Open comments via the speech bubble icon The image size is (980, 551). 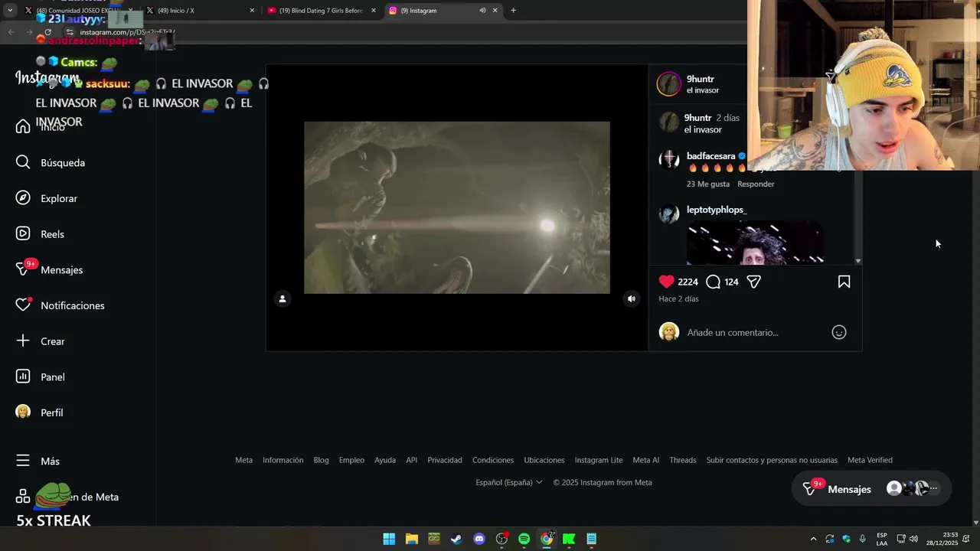pyautogui.click(x=713, y=282)
